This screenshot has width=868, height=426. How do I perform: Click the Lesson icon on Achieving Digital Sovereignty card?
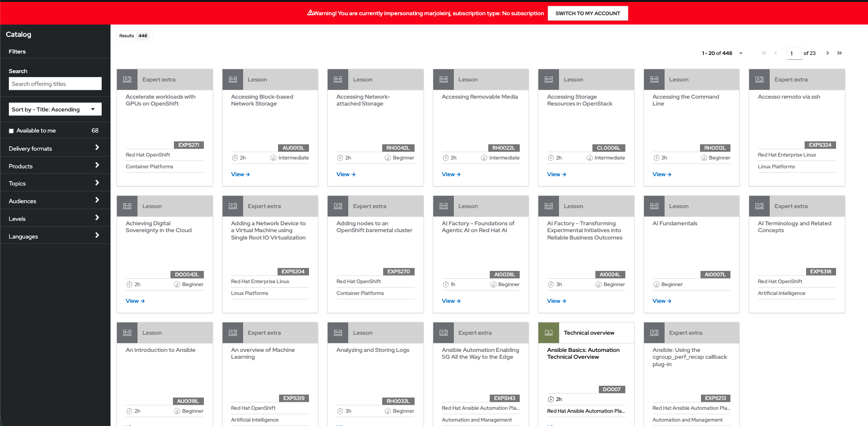tap(127, 206)
